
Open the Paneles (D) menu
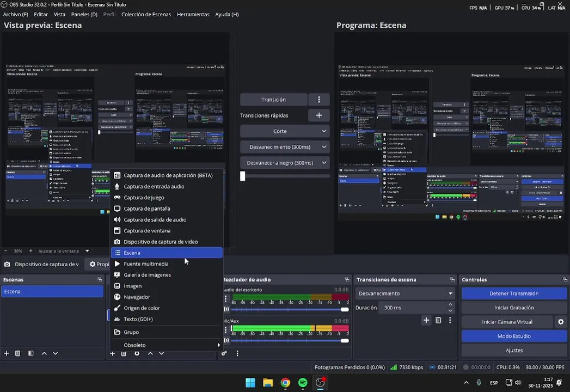pos(84,15)
